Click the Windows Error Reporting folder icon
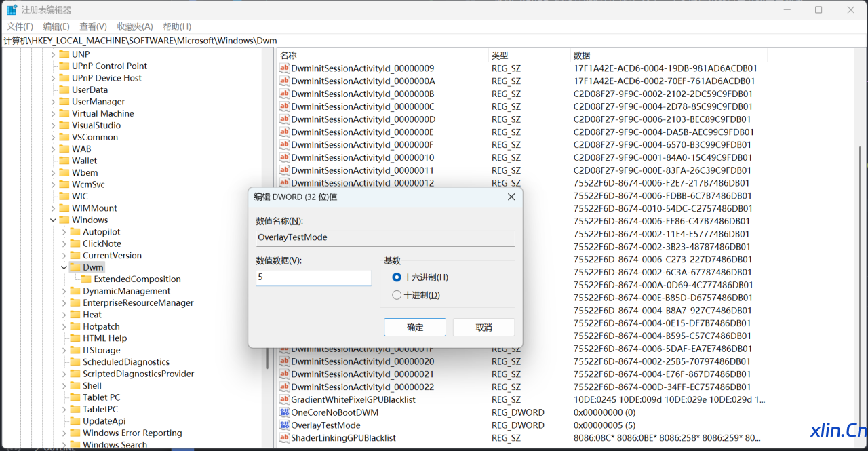The height and width of the screenshot is (451, 868). click(x=75, y=433)
